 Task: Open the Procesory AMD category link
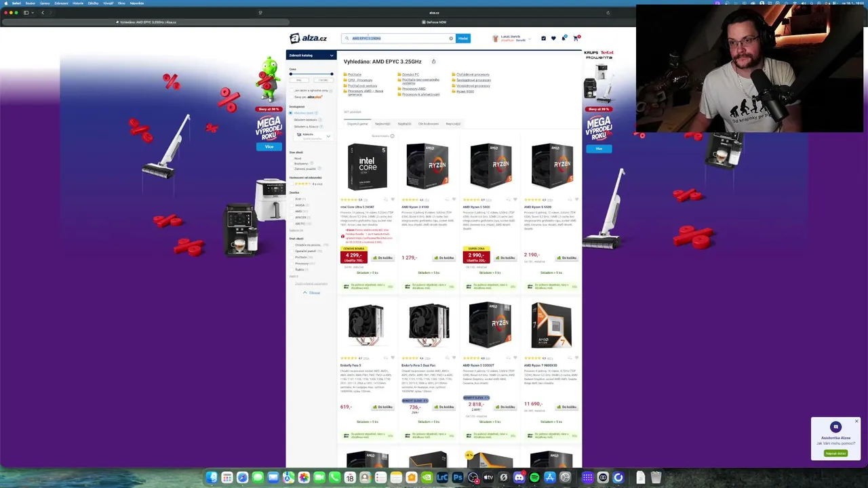(413, 89)
